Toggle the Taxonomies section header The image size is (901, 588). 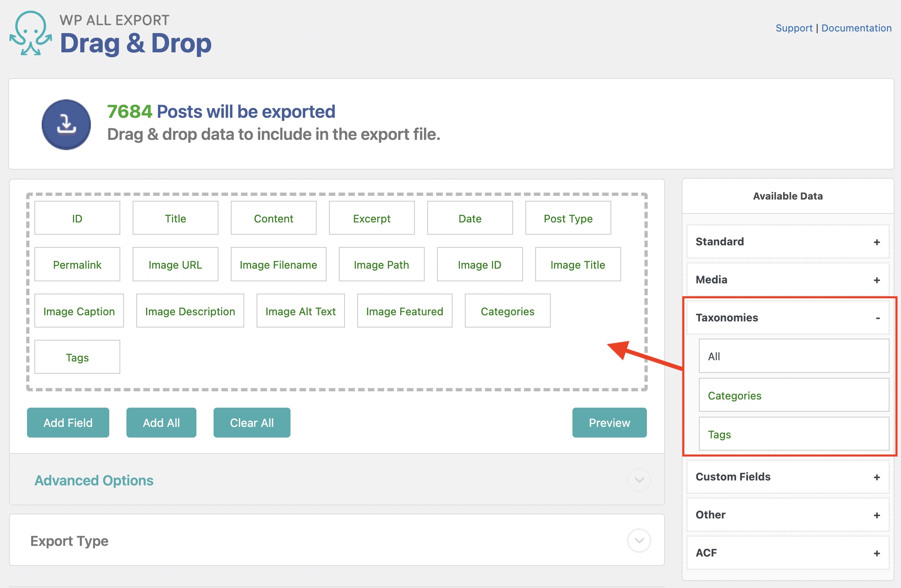point(727,318)
